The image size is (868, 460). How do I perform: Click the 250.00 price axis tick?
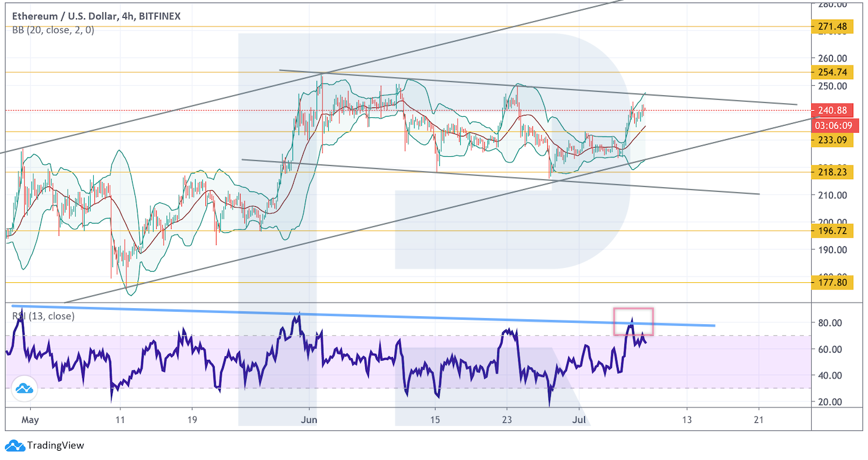[833, 86]
